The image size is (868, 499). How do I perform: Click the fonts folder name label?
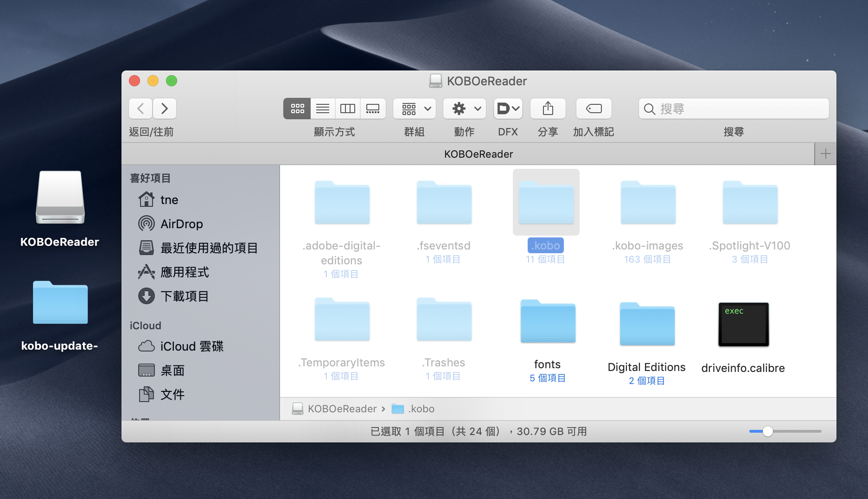point(547,365)
